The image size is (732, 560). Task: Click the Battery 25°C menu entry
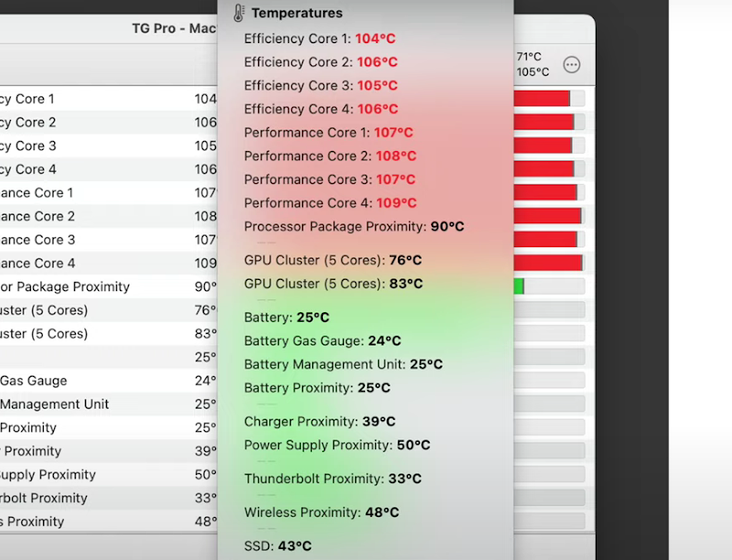(285, 318)
